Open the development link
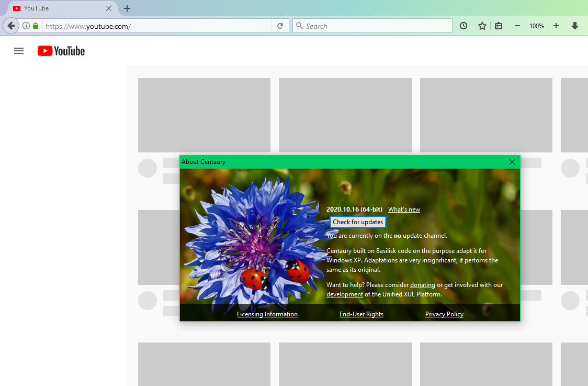Image resolution: width=588 pixels, height=386 pixels. 345,294
